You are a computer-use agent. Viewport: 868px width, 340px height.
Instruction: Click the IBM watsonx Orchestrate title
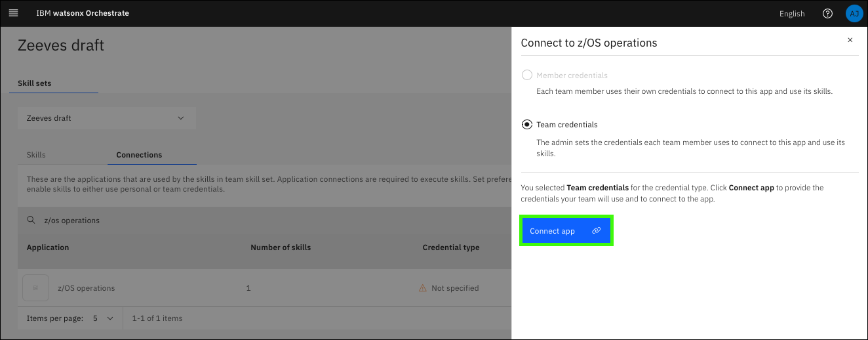[83, 13]
